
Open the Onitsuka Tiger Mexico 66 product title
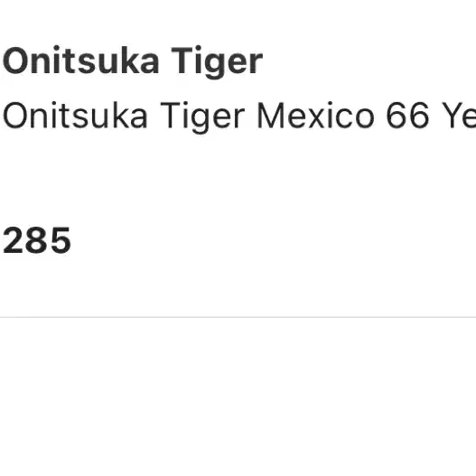point(239,117)
